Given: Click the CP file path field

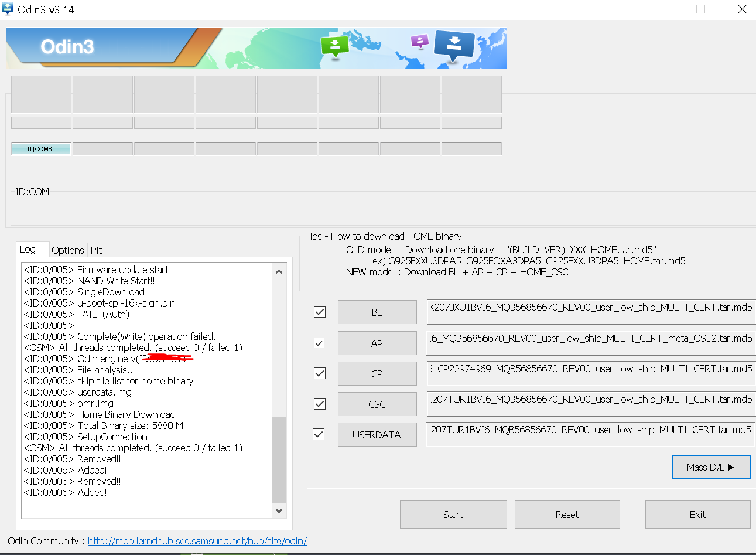Looking at the screenshot, I should [x=591, y=373].
